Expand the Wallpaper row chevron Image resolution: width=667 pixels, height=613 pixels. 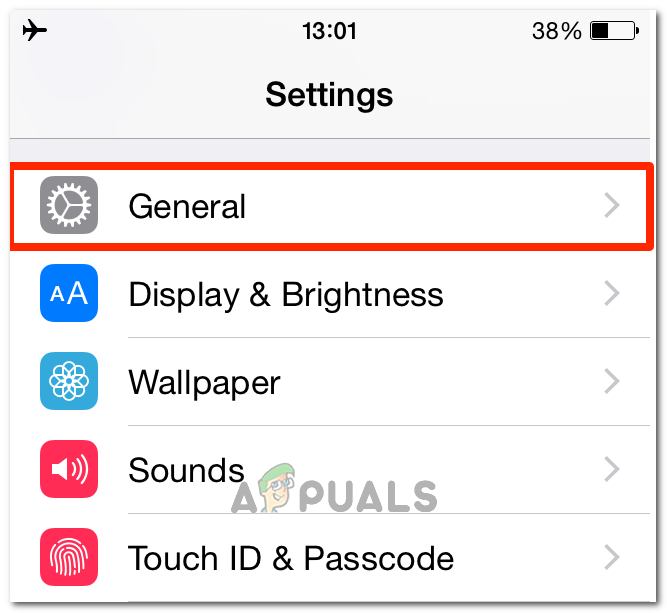point(612,382)
